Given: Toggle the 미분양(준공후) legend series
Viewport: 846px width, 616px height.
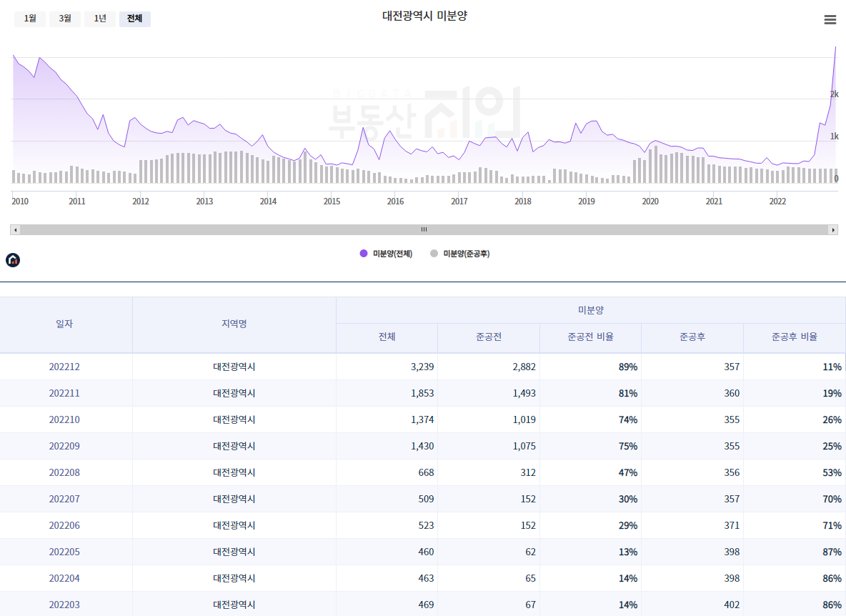Looking at the screenshot, I should coord(460,254).
